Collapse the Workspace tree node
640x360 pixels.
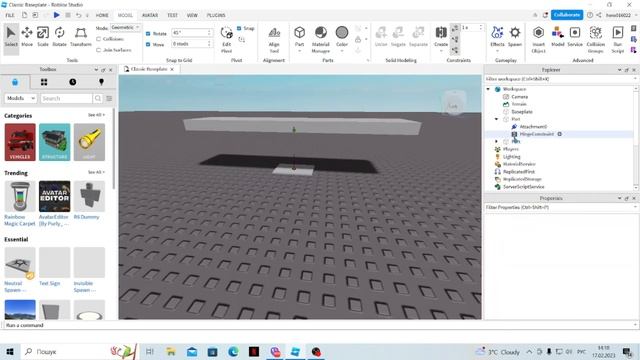[x=488, y=89]
